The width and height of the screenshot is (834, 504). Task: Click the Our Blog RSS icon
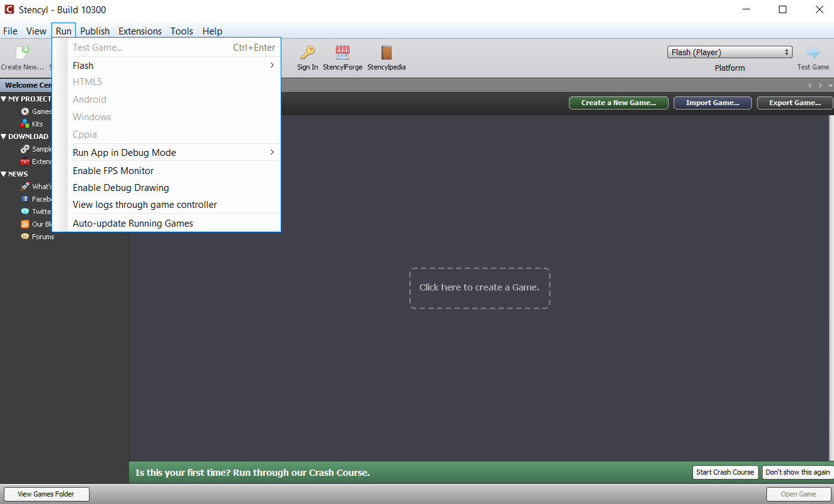tap(25, 224)
